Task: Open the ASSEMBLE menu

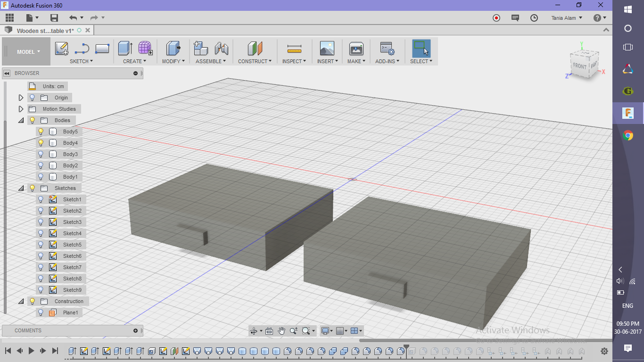Action: [211, 61]
